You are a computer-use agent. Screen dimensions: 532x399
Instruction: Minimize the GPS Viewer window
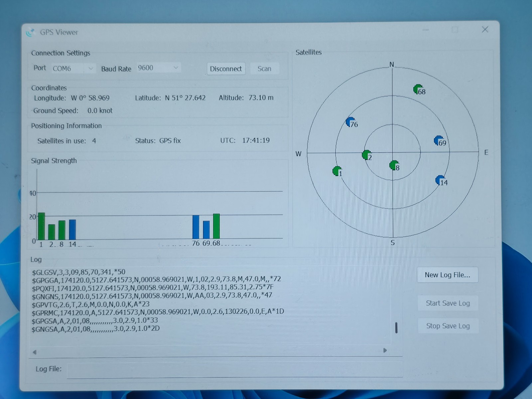(x=426, y=30)
